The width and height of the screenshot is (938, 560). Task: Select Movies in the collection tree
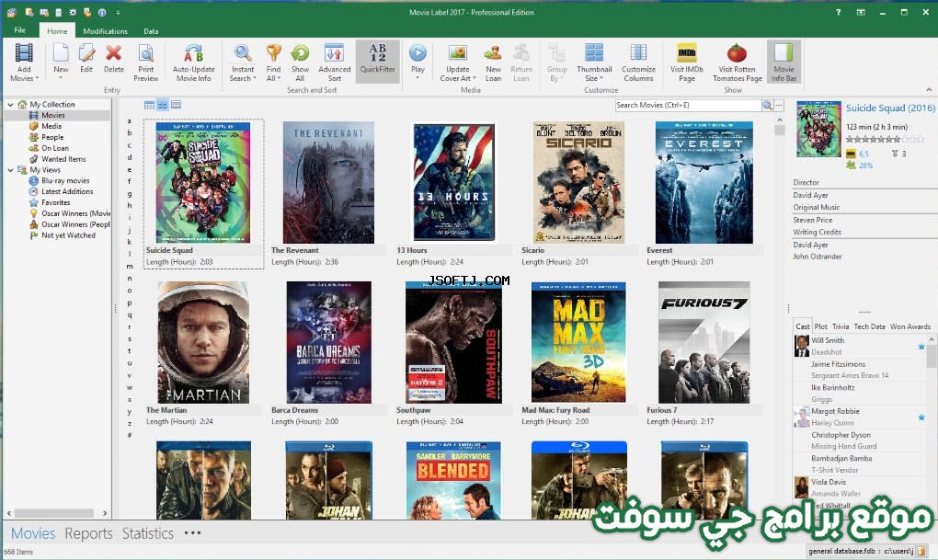coord(53,116)
